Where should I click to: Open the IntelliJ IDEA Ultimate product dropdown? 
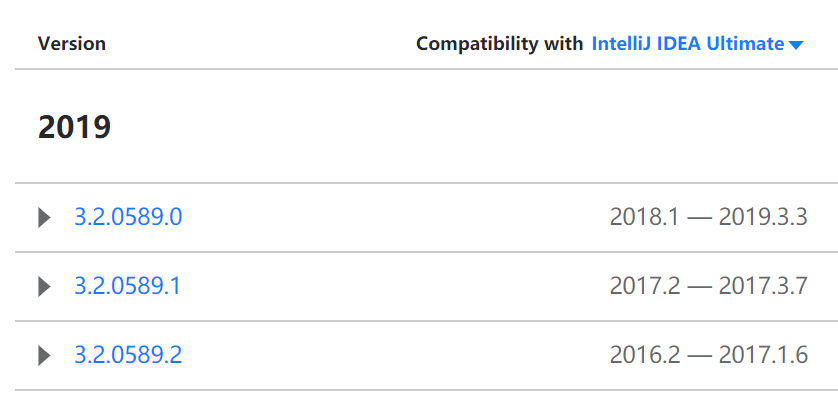(697, 44)
